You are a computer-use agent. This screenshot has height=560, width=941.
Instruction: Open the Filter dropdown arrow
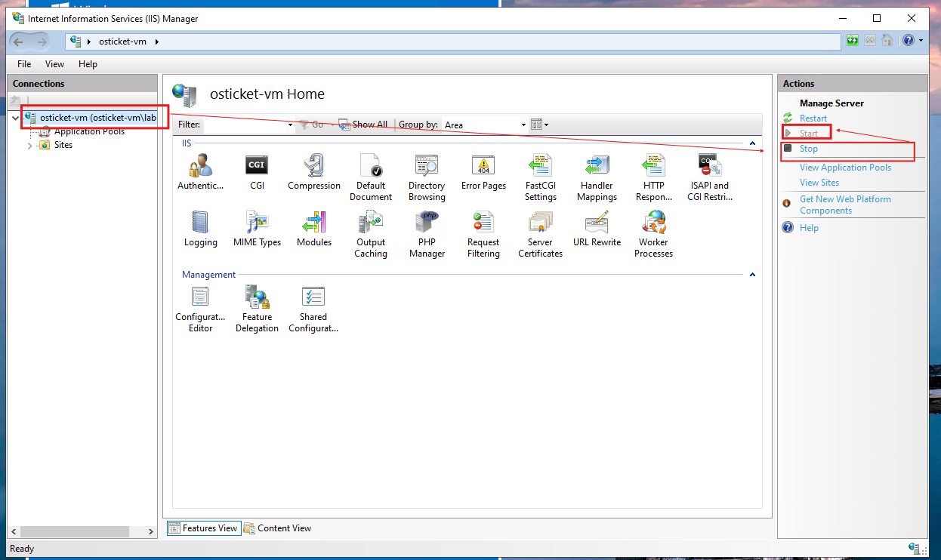click(290, 125)
